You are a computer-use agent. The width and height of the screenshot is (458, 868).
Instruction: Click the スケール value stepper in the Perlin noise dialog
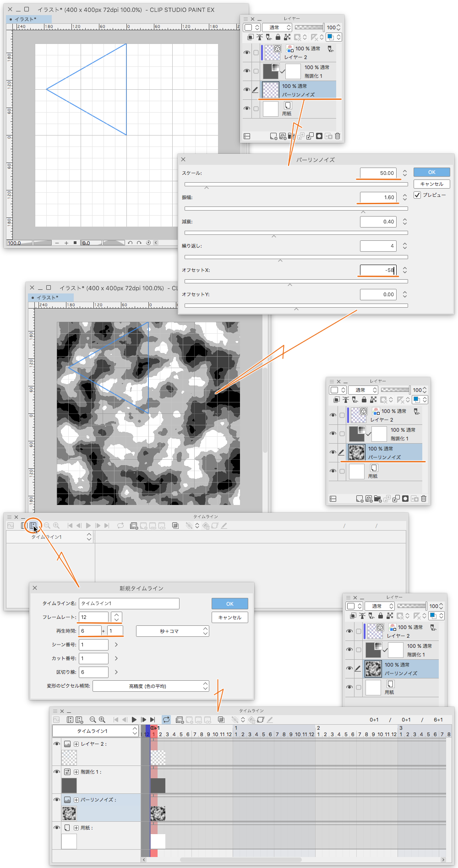pyautogui.click(x=405, y=173)
